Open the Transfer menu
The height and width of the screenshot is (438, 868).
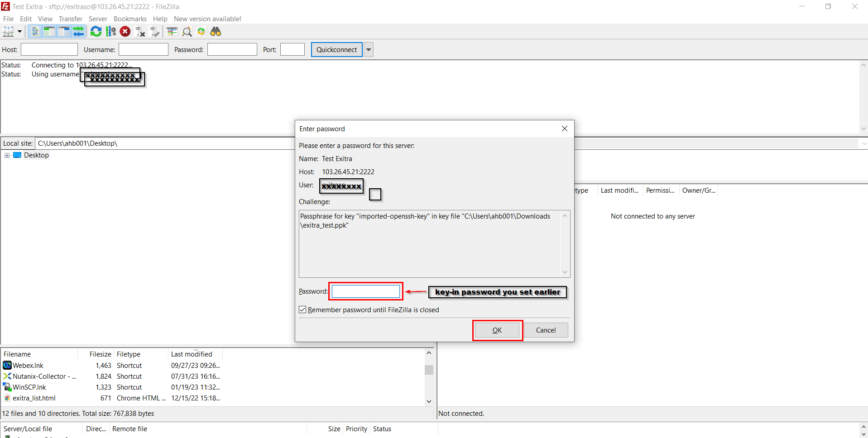tap(71, 19)
